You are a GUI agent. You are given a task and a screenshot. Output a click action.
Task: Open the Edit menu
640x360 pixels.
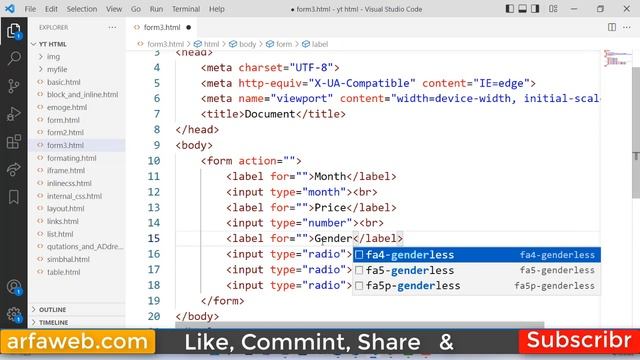(x=51, y=9)
